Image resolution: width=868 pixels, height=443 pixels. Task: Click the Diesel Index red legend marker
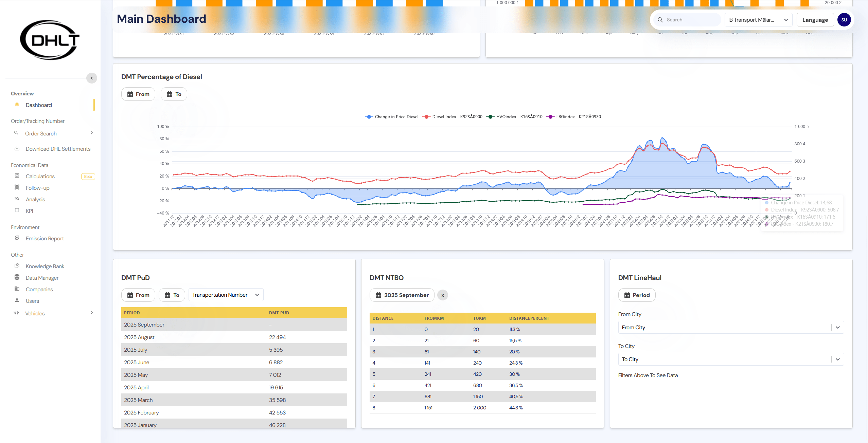pyautogui.click(x=426, y=116)
